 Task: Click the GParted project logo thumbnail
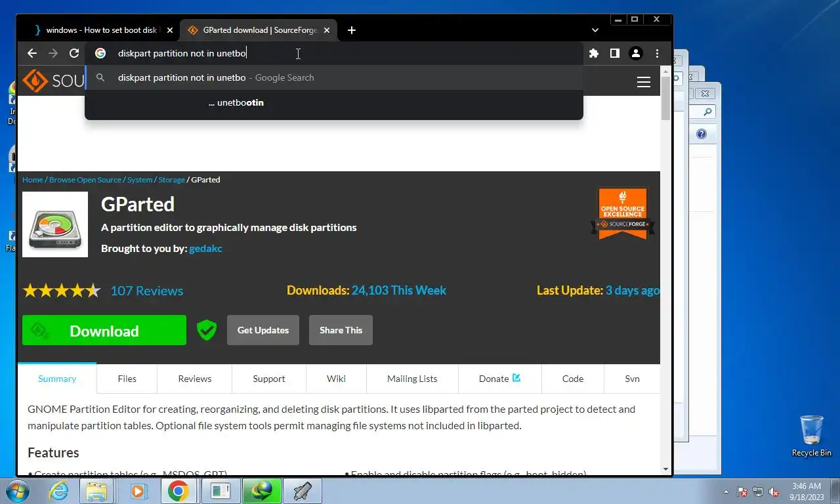click(x=55, y=224)
